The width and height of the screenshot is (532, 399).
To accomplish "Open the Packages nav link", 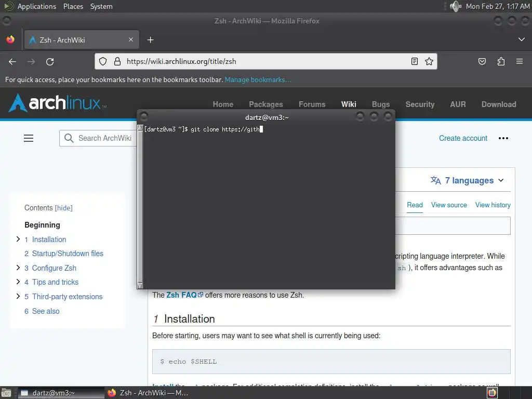I will coord(265,104).
